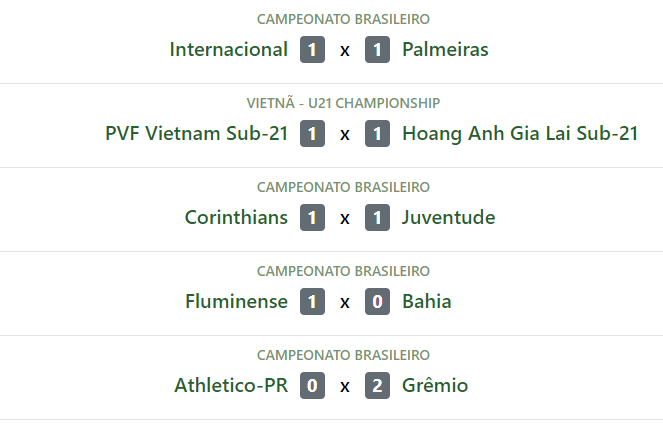
Task: Select PVF Vietnam Sub-21 team name
Action: 196,133
